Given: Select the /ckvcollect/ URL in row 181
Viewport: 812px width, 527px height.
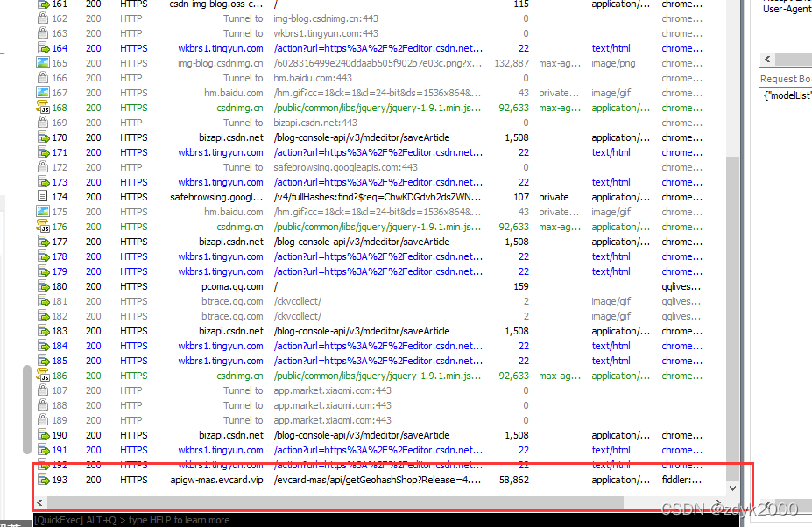Looking at the screenshot, I should click(x=297, y=301).
